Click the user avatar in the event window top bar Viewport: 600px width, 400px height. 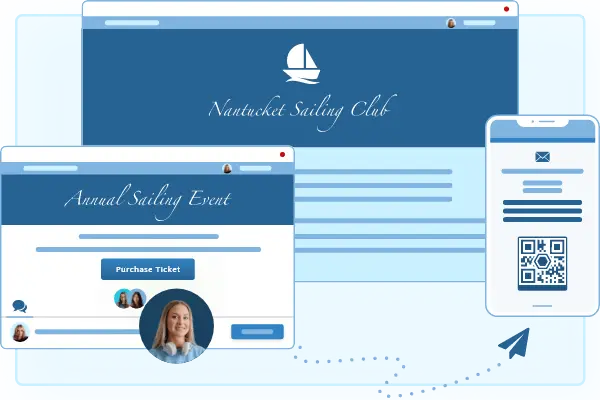pos(227,168)
